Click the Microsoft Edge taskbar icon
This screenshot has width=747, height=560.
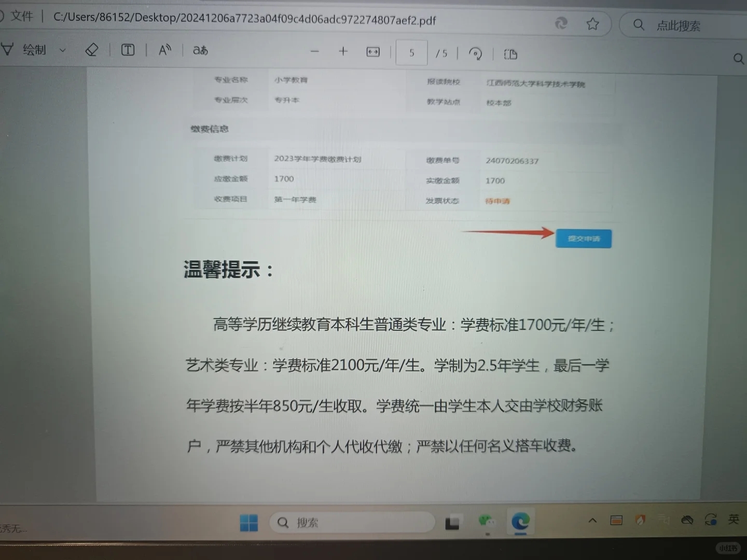tap(520, 521)
